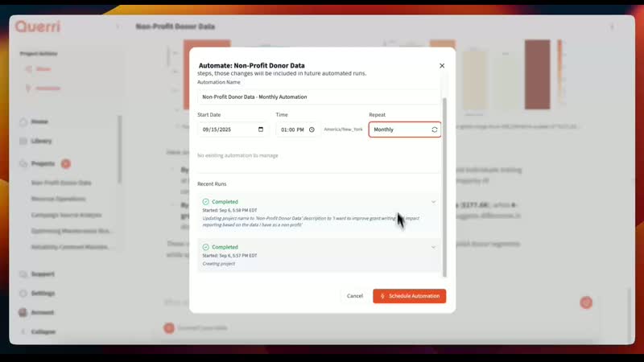The height and width of the screenshot is (362, 644).
Task: Close the Automate dialog with the X
Action: tap(442, 66)
